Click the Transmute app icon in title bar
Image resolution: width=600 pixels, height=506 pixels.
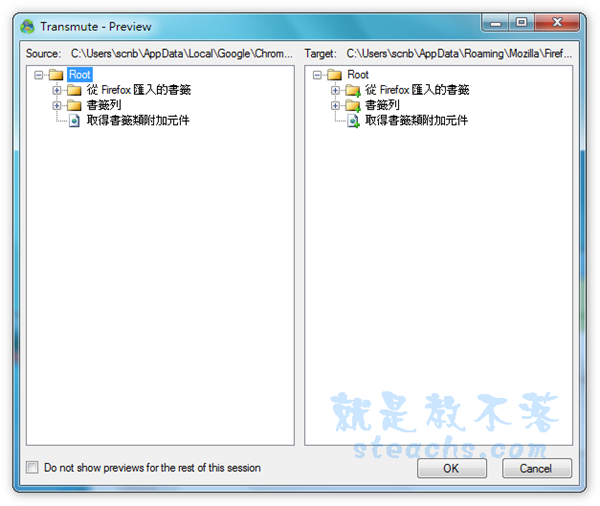click(28, 27)
